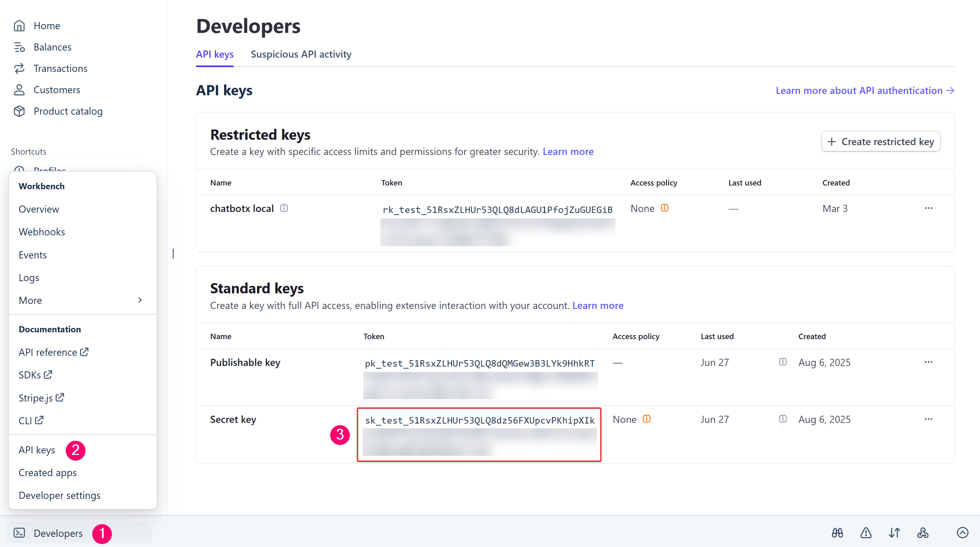Click the webhooks icon in bottom bar
This screenshot has height=547, width=980.
tap(923, 532)
